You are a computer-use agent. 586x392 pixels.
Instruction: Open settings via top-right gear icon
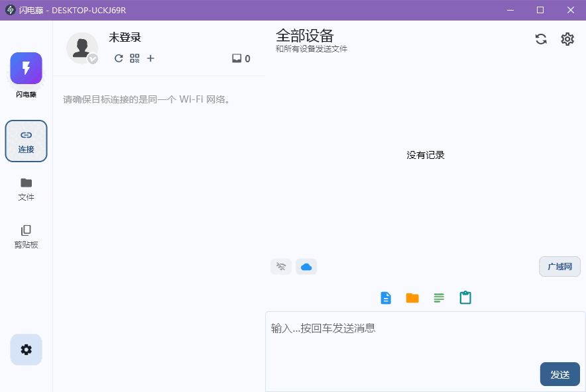[567, 38]
